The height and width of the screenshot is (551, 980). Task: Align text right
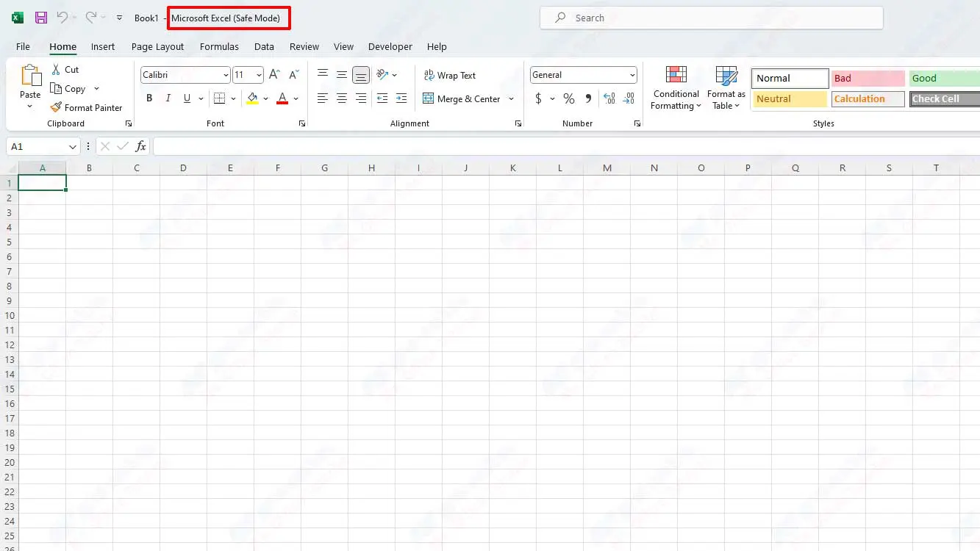tap(360, 98)
